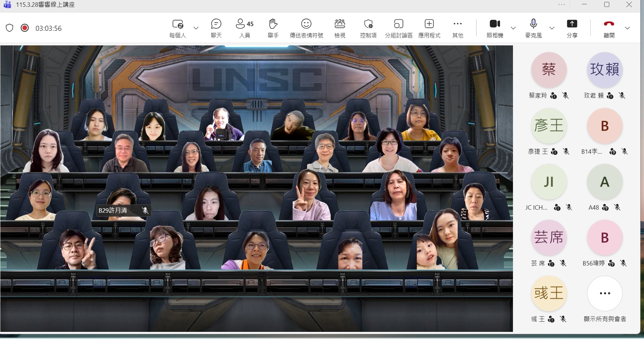Open the 傳送表情符號 reactions picker

[x=306, y=28]
